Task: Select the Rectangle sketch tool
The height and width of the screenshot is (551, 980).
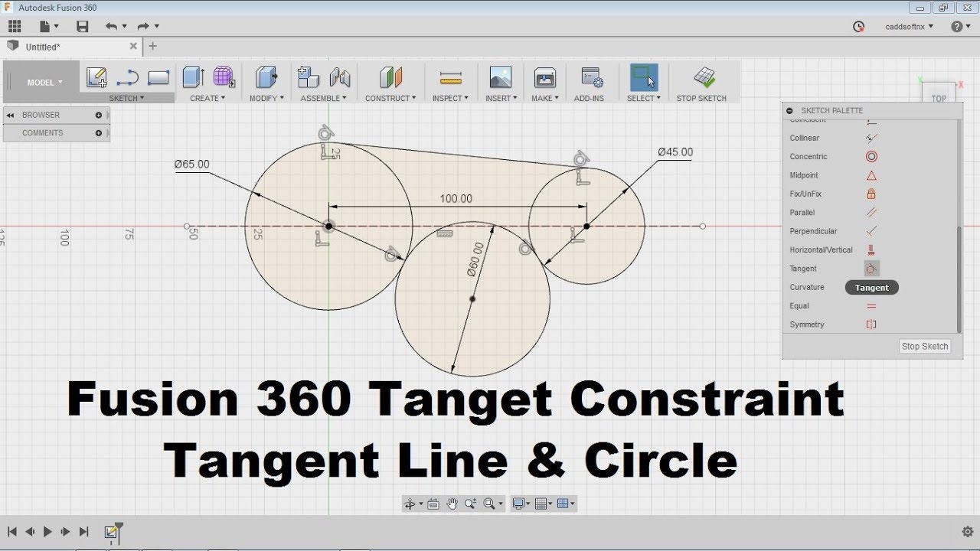Action: point(158,78)
